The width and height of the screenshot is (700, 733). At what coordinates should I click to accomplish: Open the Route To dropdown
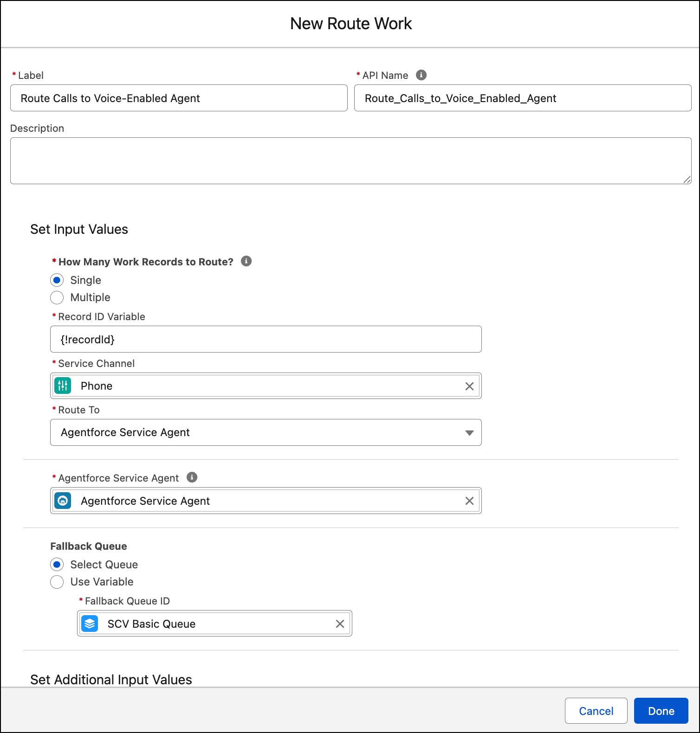pos(266,432)
